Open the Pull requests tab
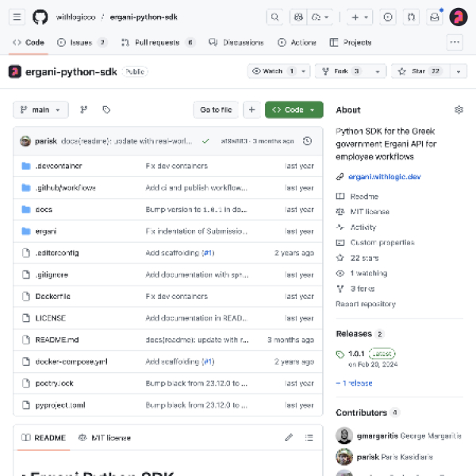The width and height of the screenshot is (476, 476). coord(158,42)
